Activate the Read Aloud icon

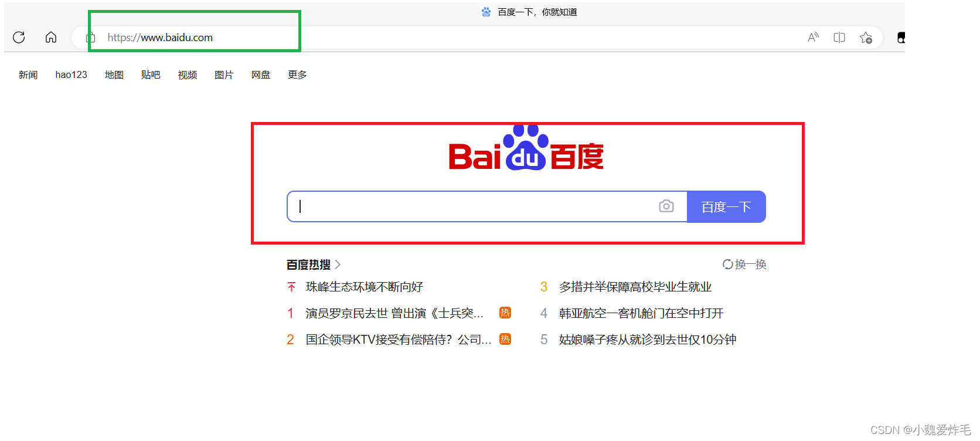(x=813, y=38)
